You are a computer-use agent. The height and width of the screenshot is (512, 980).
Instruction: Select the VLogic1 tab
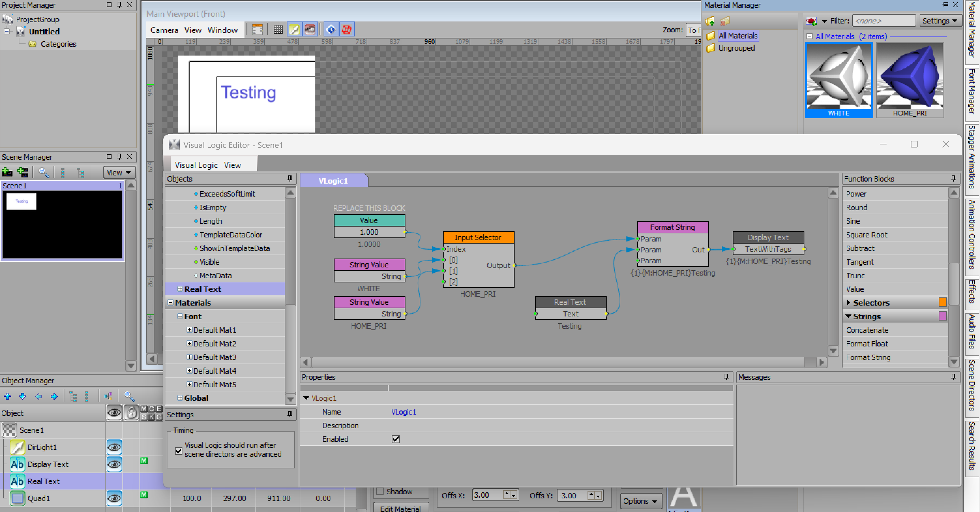point(333,181)
